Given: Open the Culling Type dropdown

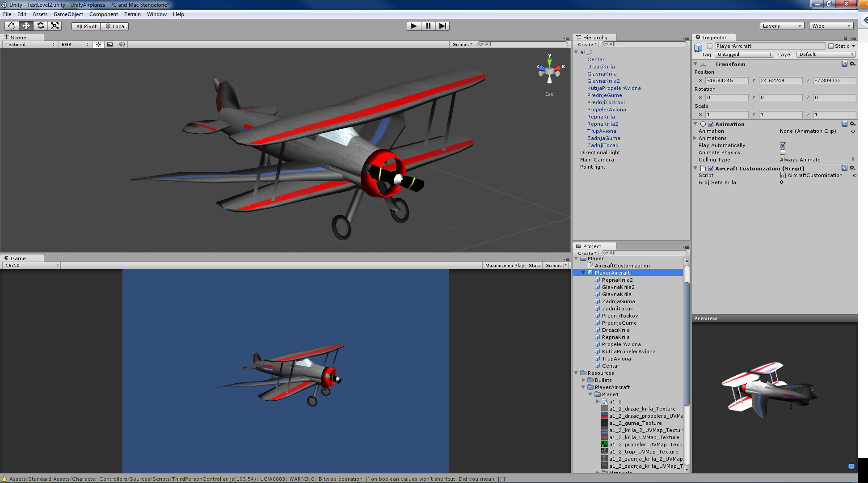Looking at the screenshot, I should 817,160.
